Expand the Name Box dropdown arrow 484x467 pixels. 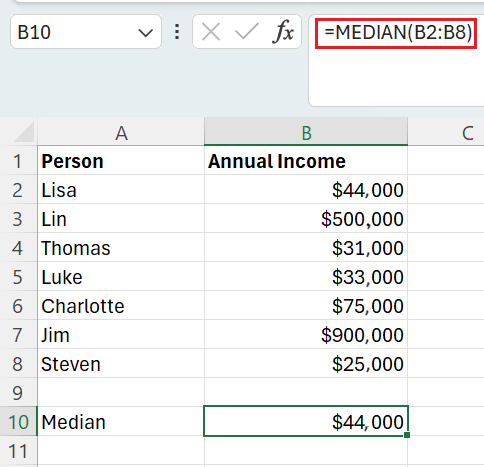tap(146, 33)
